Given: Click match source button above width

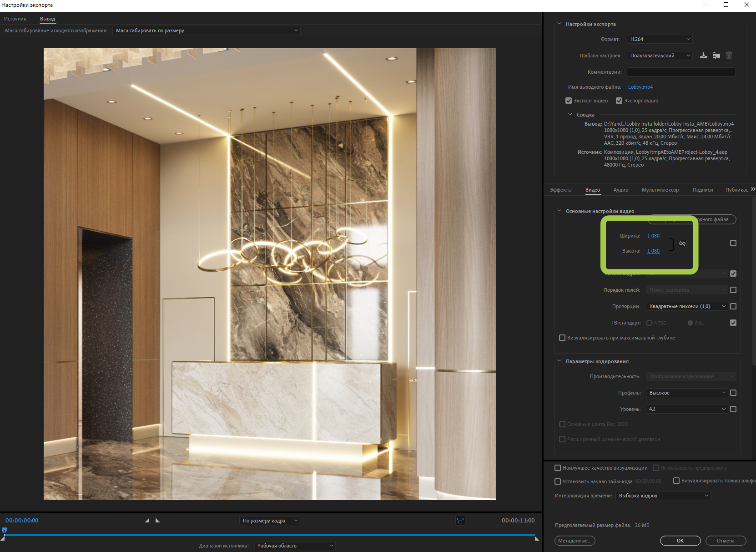Looking at the screenshot, I should [x=692, y=219].
